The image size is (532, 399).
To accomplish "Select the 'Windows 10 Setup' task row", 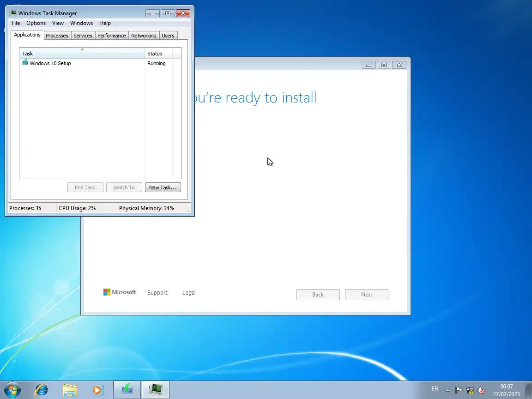I will [x=100, y=63].
